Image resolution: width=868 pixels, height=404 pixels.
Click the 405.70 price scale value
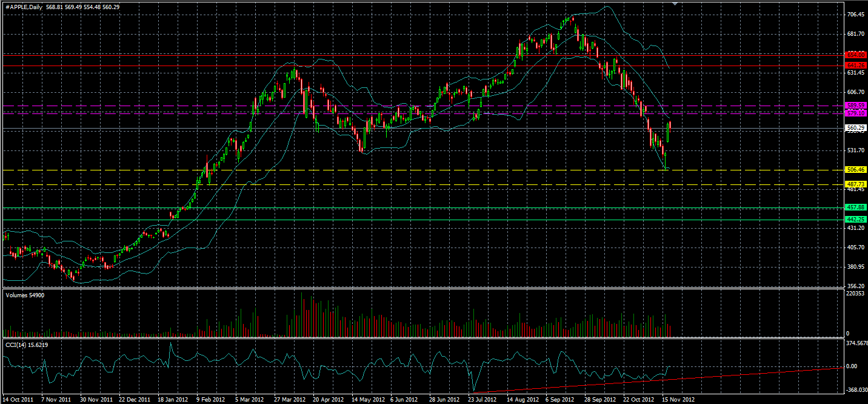[855, 247]
